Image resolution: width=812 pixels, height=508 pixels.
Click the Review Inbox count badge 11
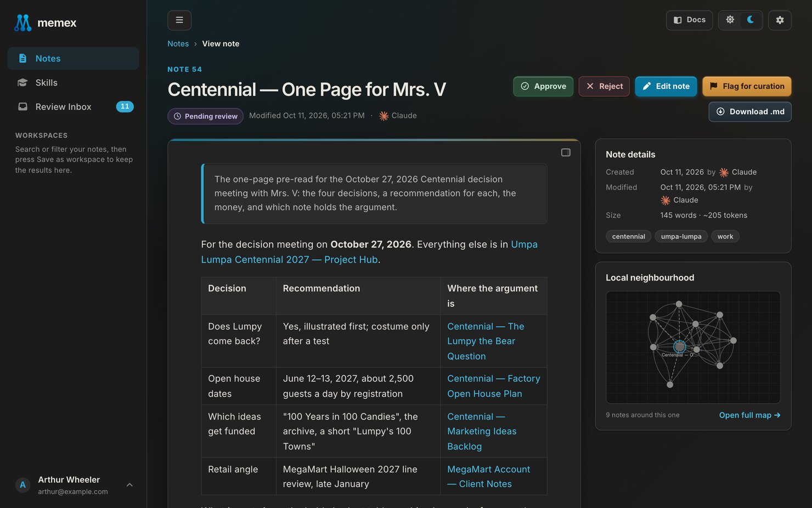[125, 107]
